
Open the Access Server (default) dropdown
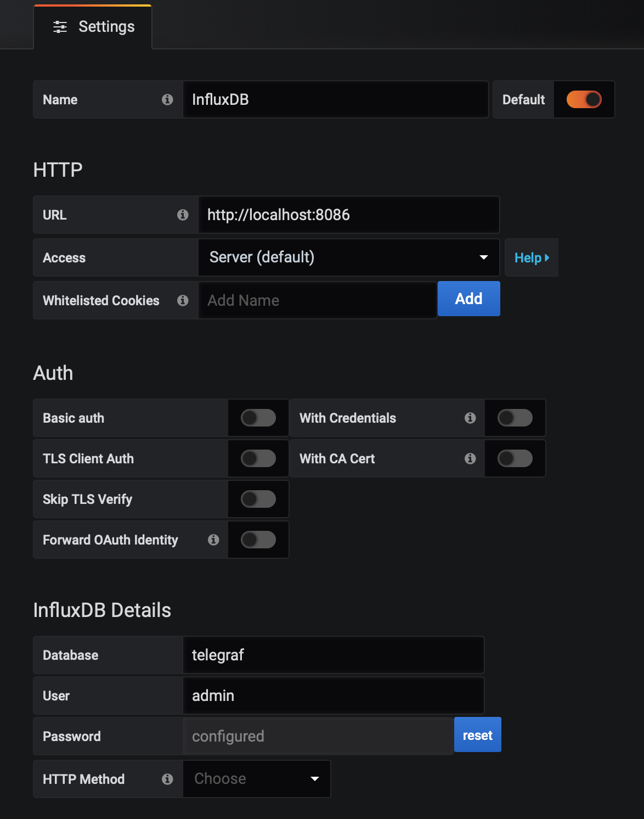coord(349,257)
